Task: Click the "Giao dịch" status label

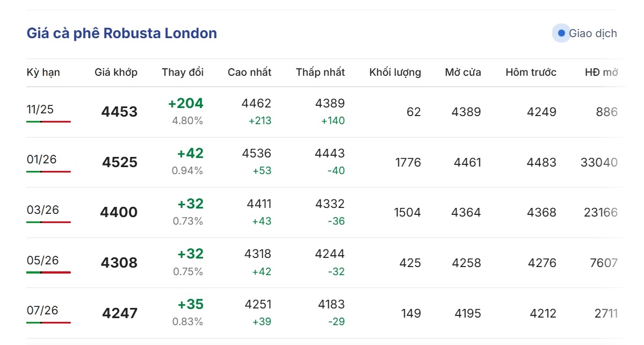Action: click(592, 33)
